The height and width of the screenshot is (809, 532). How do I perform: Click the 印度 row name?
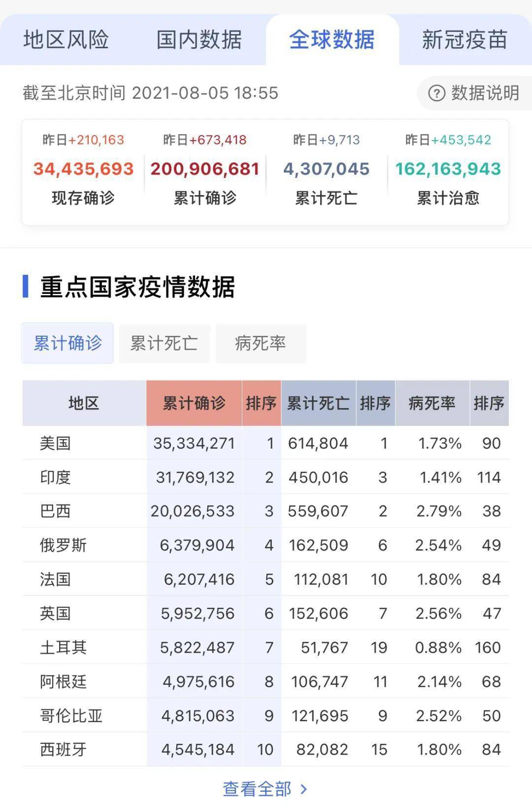tap(55, 477)
